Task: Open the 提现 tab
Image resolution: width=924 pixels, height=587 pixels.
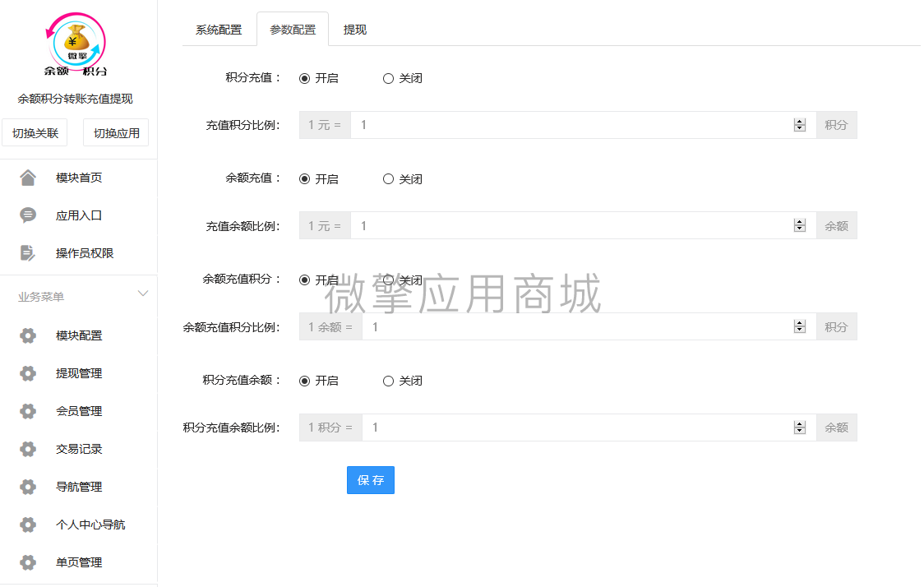Action: pos(354,29)
